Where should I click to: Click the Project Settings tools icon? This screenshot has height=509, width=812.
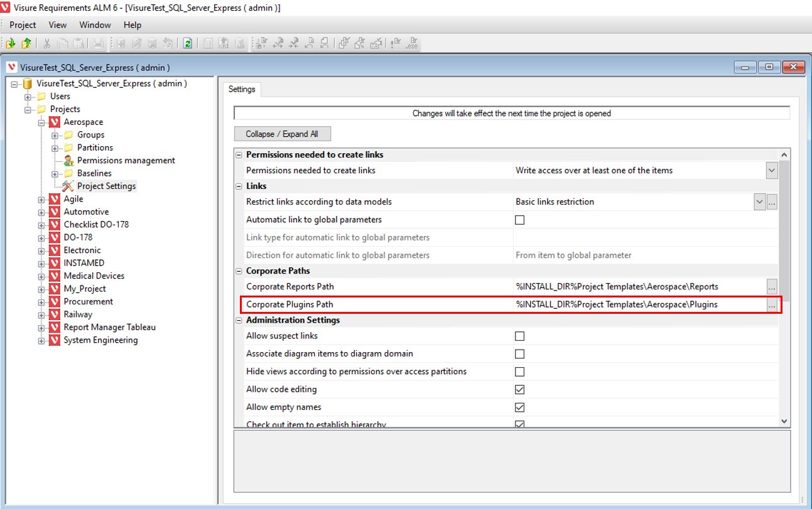(x=68, y=186)
